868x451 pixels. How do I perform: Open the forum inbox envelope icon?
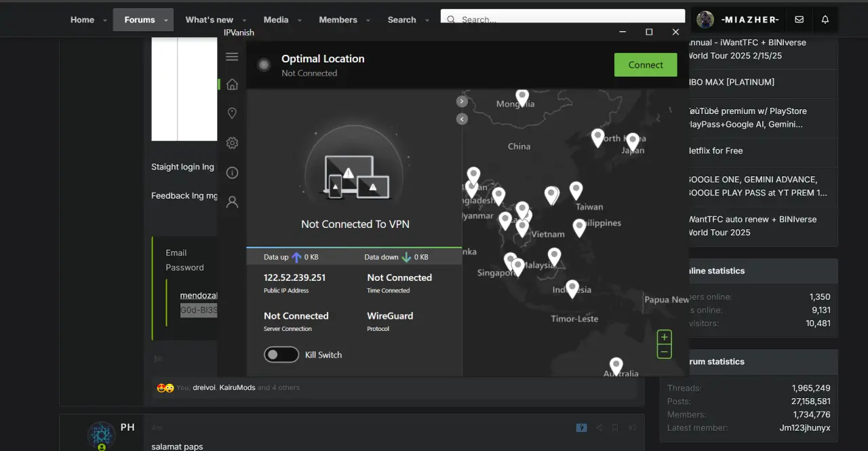[800, 20]
